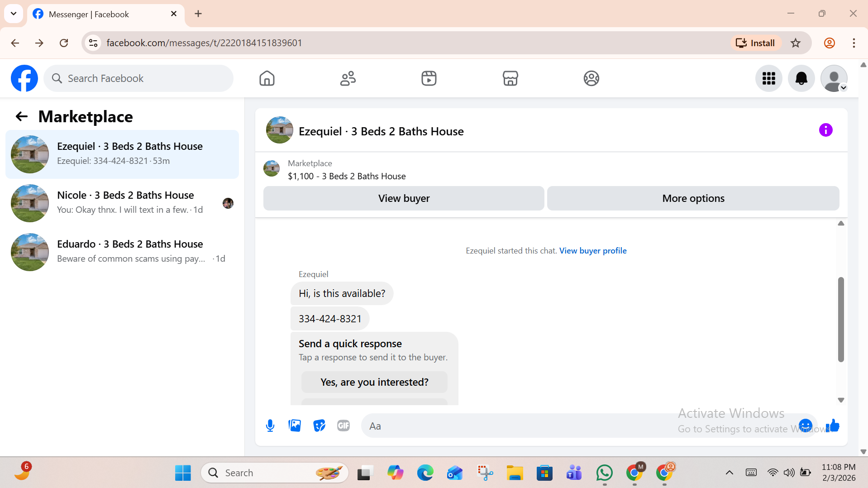Open the Chrome three-dot menu
This screenshot has width=868, height=488.
854,43
